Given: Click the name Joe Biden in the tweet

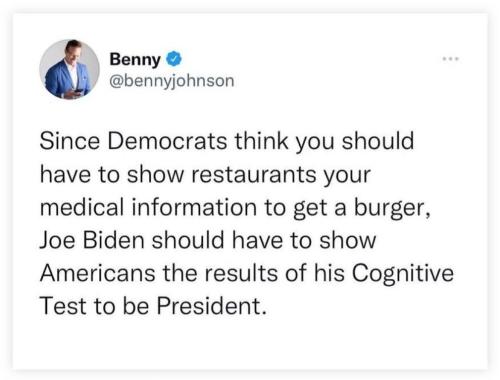Looking at the screenshot, I should 92,240.
